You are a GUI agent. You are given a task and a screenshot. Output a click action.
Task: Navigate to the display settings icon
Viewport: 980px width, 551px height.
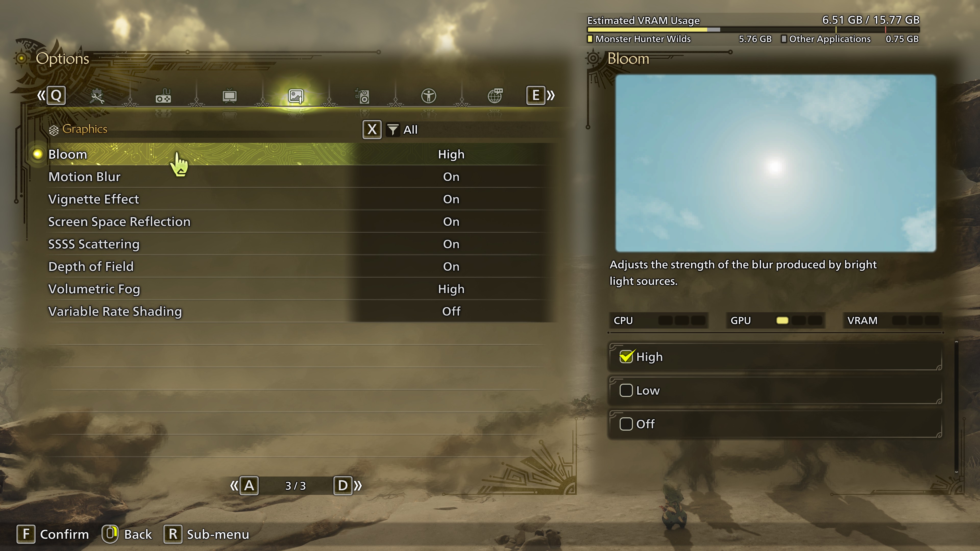click(229, 95)
